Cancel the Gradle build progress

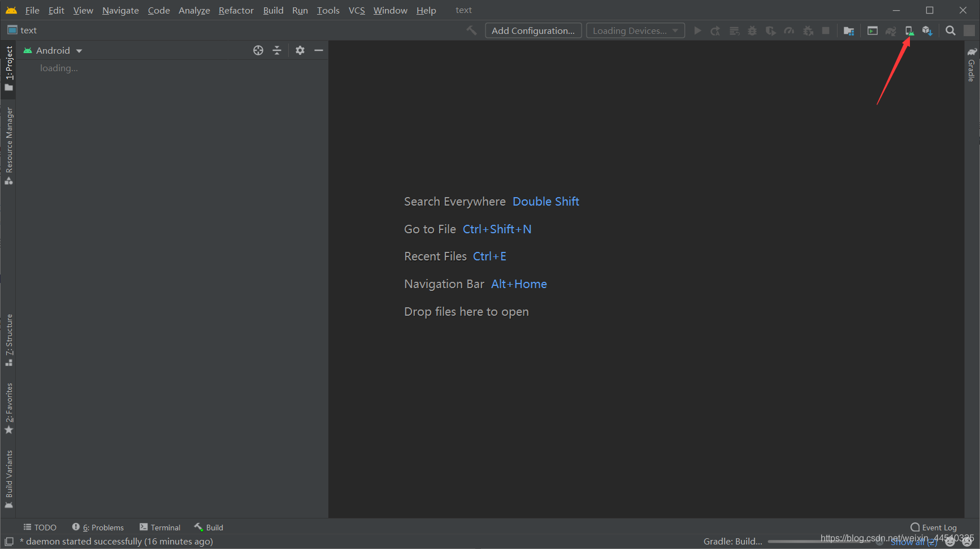tap(879, 542)
